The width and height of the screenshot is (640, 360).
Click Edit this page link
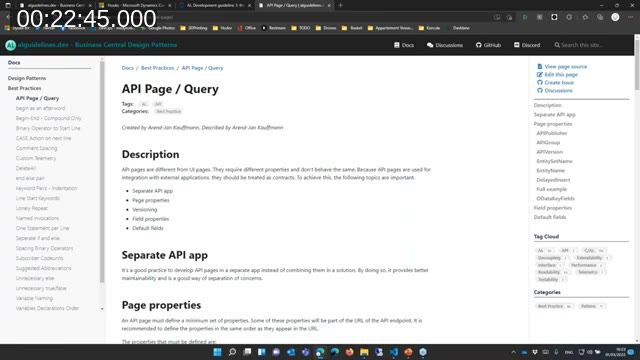558,75
